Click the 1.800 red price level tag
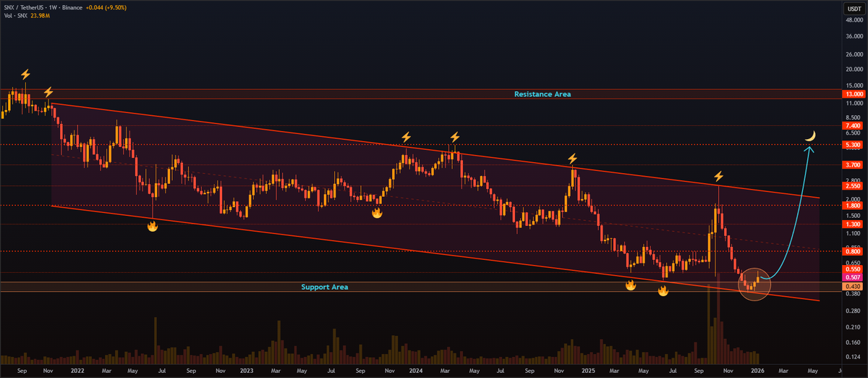Screen dimensions: 868x378 coord(854,206)
